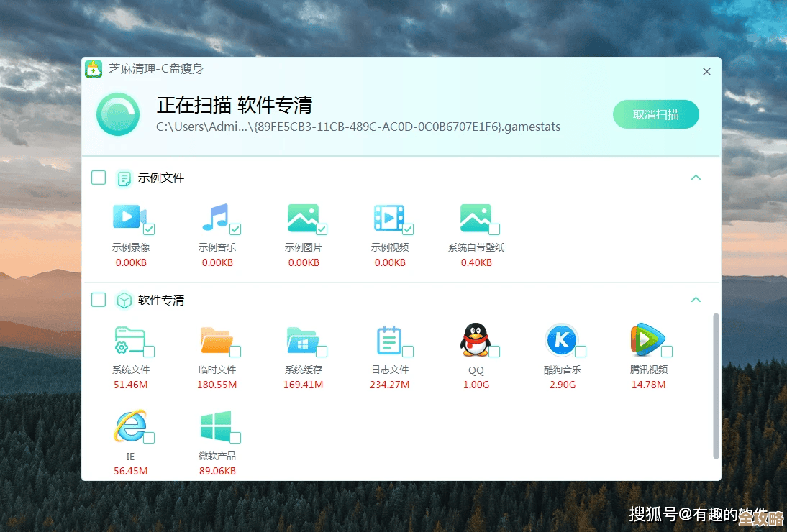Collapse the 示例文件 section
This screenshot has height=532, width=787.
(x=696, y=178)
